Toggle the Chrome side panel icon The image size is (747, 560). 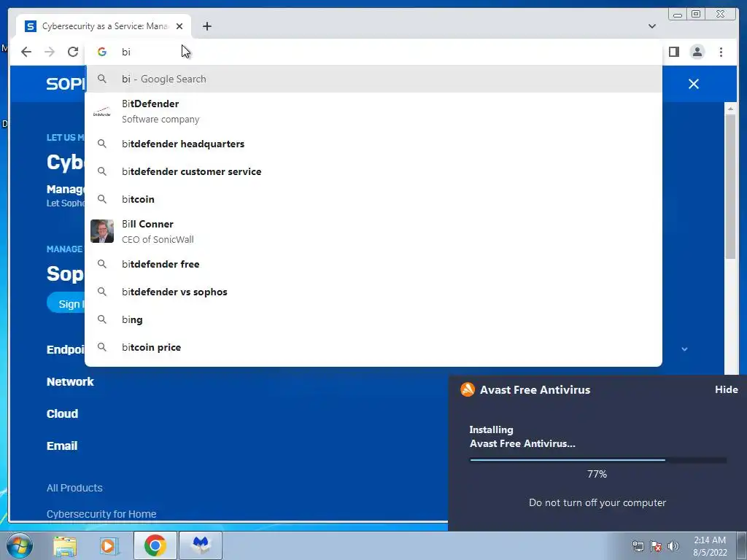(673, 52)
